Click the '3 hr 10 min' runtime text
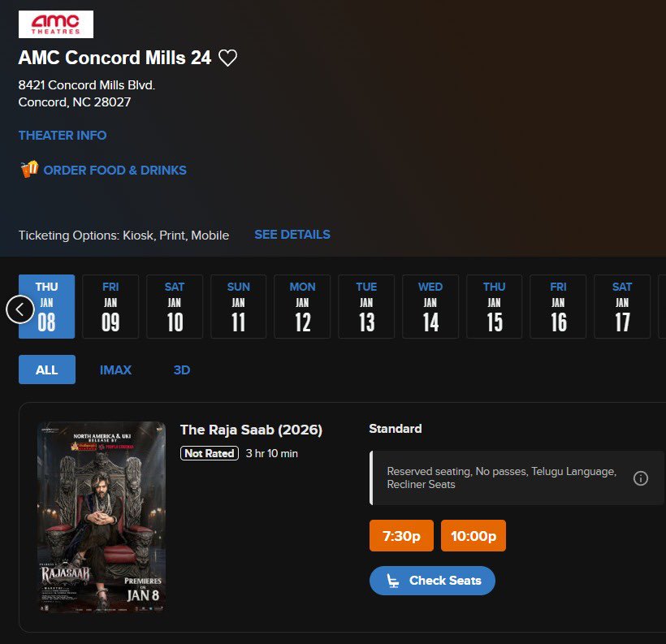The height and width of the screenshot is (644, 666). coord(272,454)
